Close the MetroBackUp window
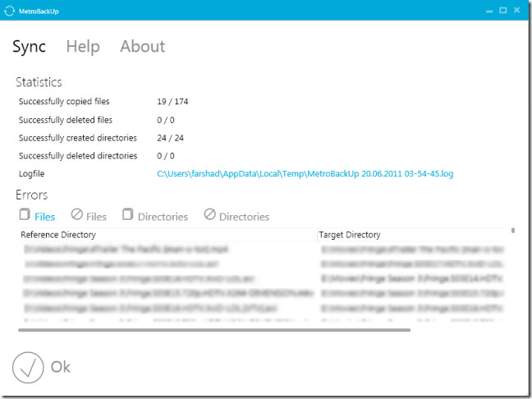The height and width of the screenshot is (399, 532). pos(516,10)
